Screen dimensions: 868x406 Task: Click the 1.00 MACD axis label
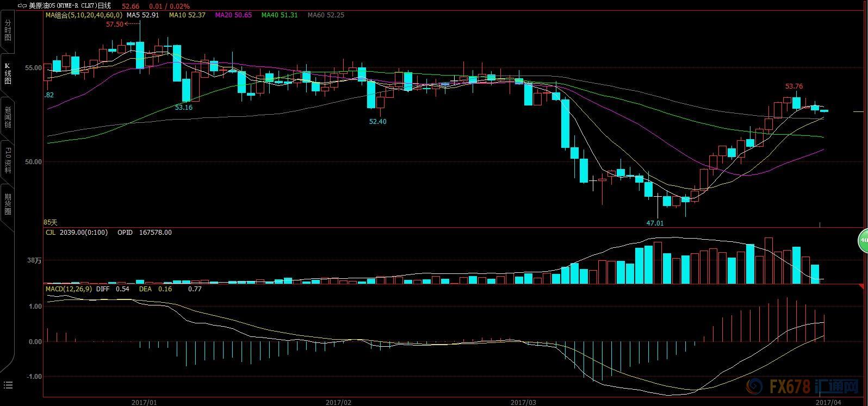point(35,307)
